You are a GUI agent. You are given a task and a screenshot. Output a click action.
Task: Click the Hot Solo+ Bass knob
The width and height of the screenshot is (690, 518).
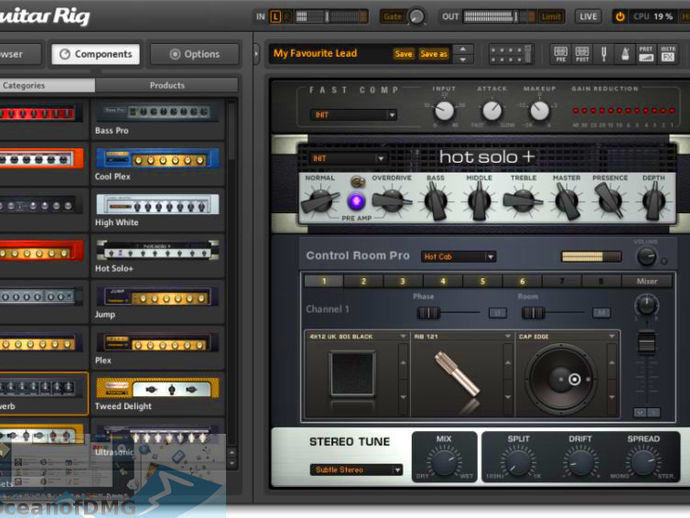[436, 201]
